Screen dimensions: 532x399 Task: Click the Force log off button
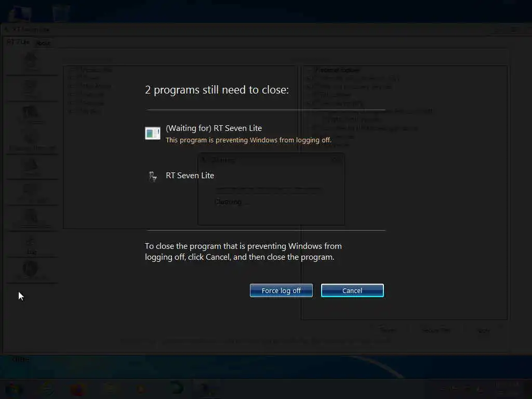pyautogui.click(x=281, y=290)
